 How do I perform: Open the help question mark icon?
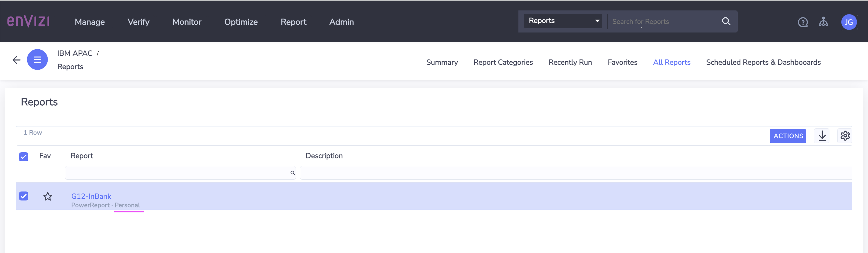tap(803, 22)
